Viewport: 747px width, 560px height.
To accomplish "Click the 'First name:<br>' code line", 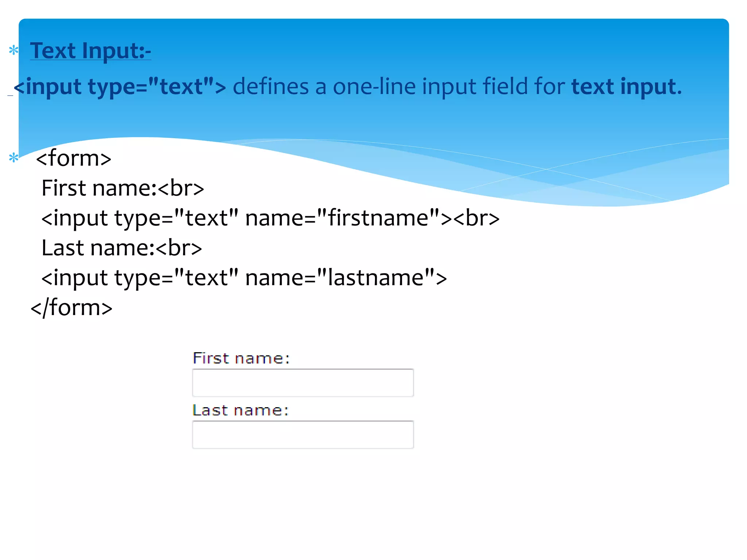I will (x=123, y=188).
